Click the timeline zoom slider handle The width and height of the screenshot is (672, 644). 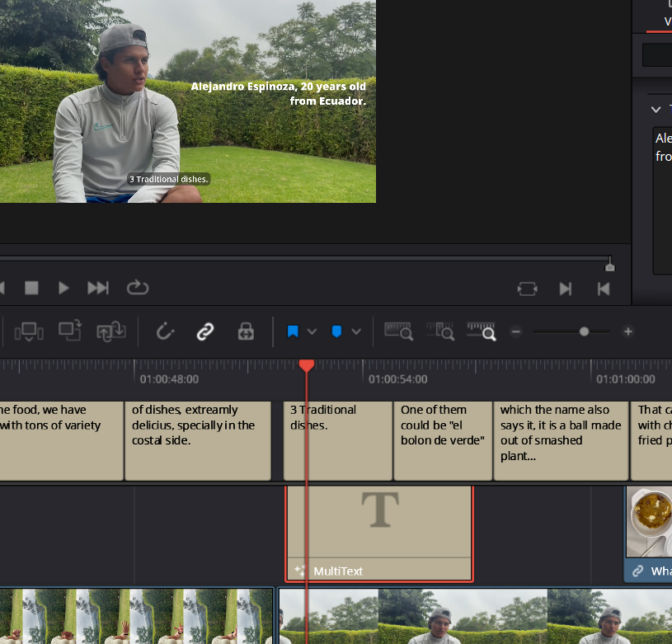pyautogui.click(x=584, y=331)
